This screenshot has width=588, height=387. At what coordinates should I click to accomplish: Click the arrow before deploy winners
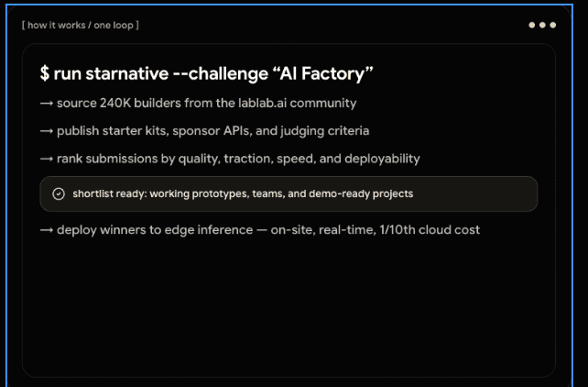point(47,230)
